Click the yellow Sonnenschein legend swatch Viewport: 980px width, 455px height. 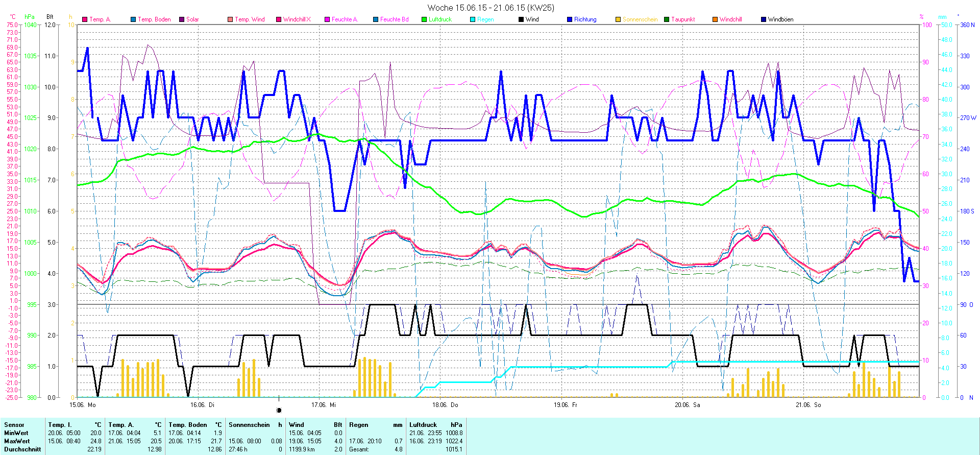coord(618,19)
